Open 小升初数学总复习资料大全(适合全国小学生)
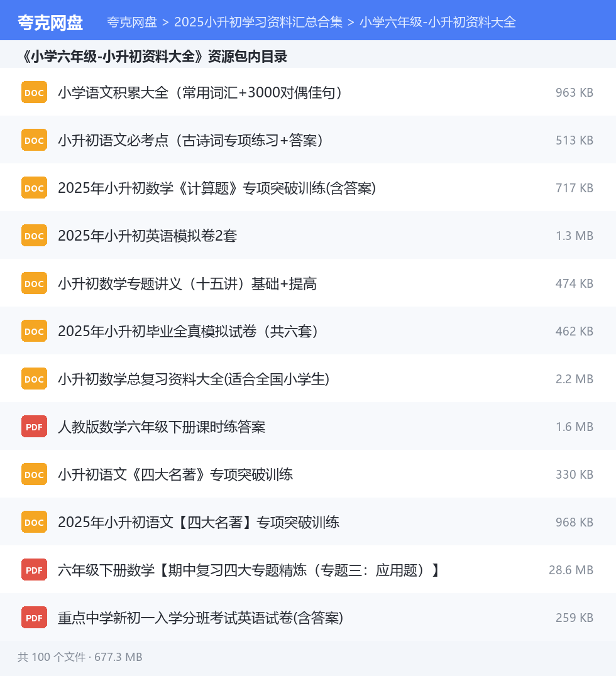This screenshot has width=616, height=676. 194,379
